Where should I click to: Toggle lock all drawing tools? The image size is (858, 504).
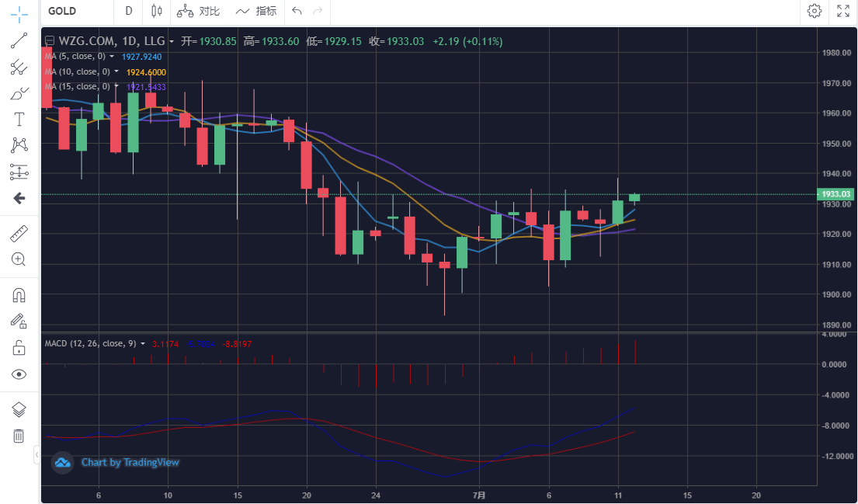(x=19, y=348)
